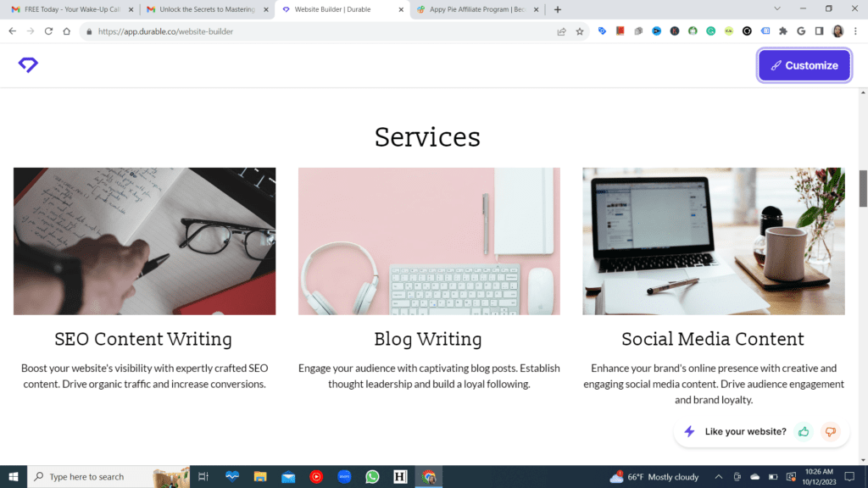Switch to the Appy Pie Affiliate Program tab

(x=477, y=9)
